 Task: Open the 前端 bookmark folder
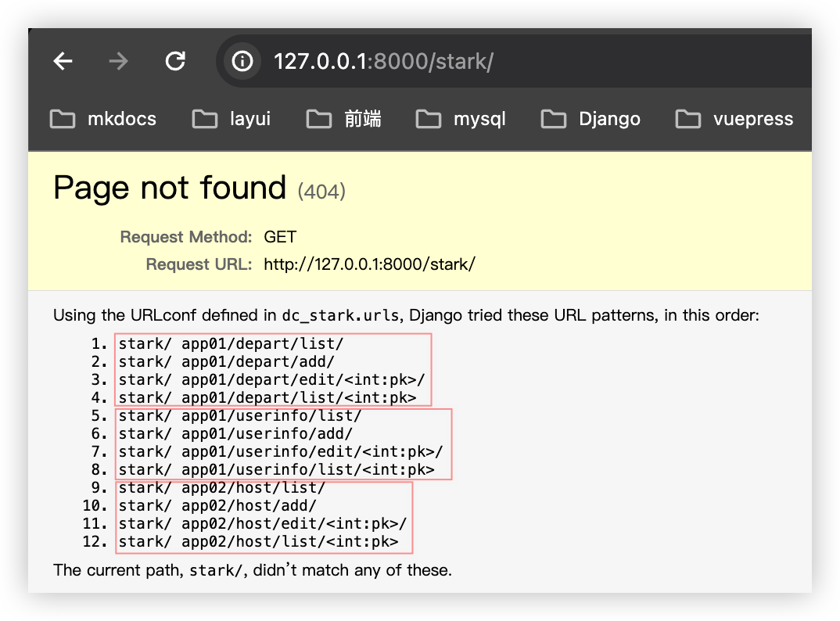(344, 119)
